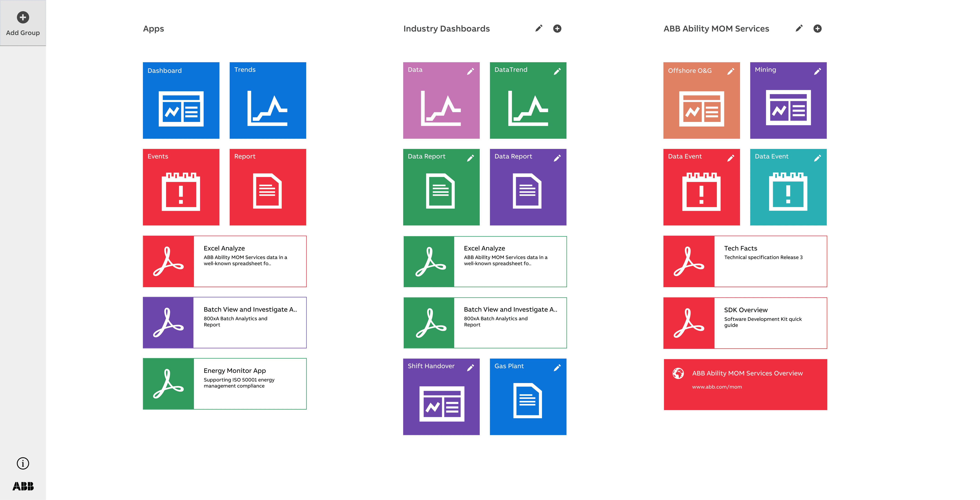Open the info icon in sidebar
The image size is (980, 500).
pos(23,463)
